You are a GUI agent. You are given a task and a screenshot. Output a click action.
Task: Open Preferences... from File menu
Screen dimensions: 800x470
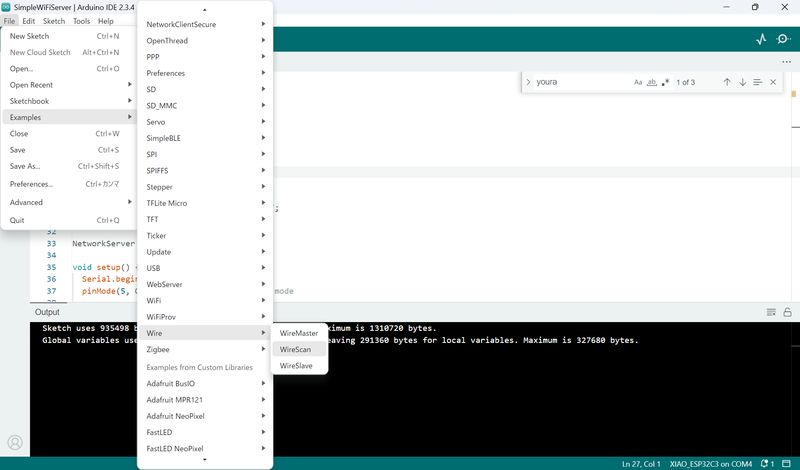(x=68, y=184)
